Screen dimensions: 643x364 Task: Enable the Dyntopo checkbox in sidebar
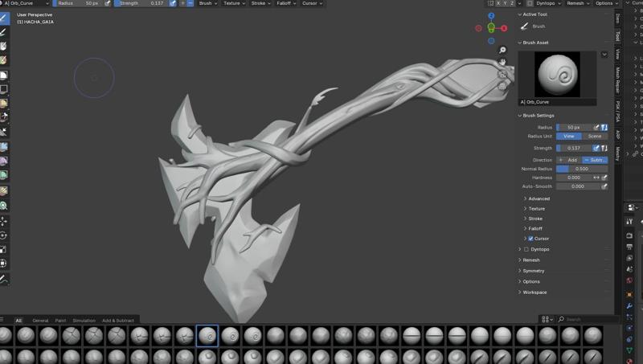526,249
